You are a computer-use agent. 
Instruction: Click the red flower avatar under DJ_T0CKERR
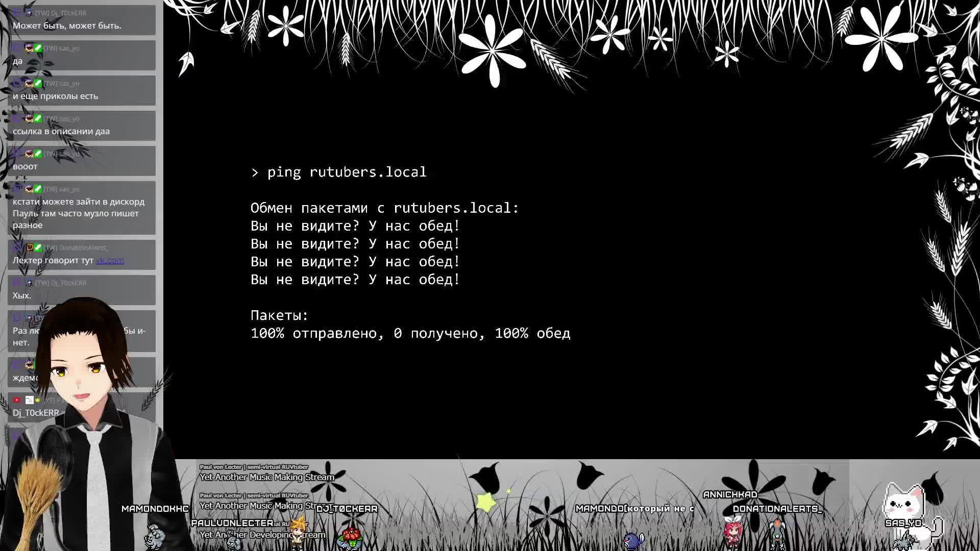coord(352,537)
